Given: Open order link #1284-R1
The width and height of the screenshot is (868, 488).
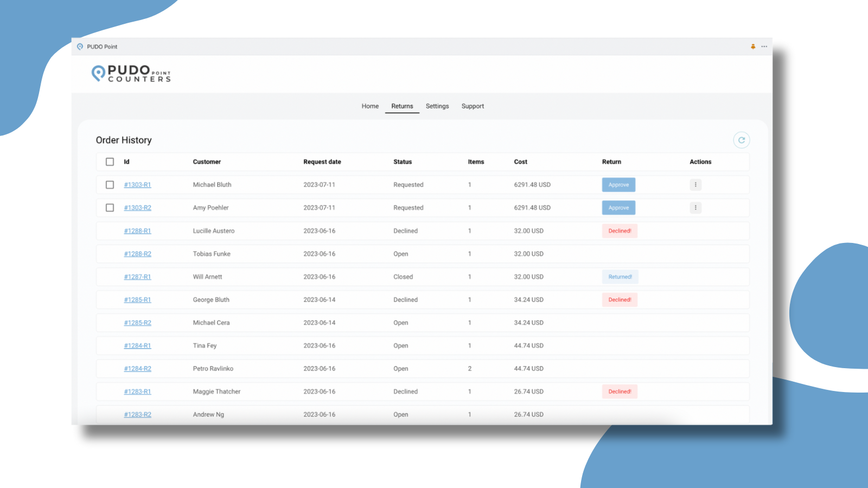Looking at the screenshot, I should click(x=137, y=345).
